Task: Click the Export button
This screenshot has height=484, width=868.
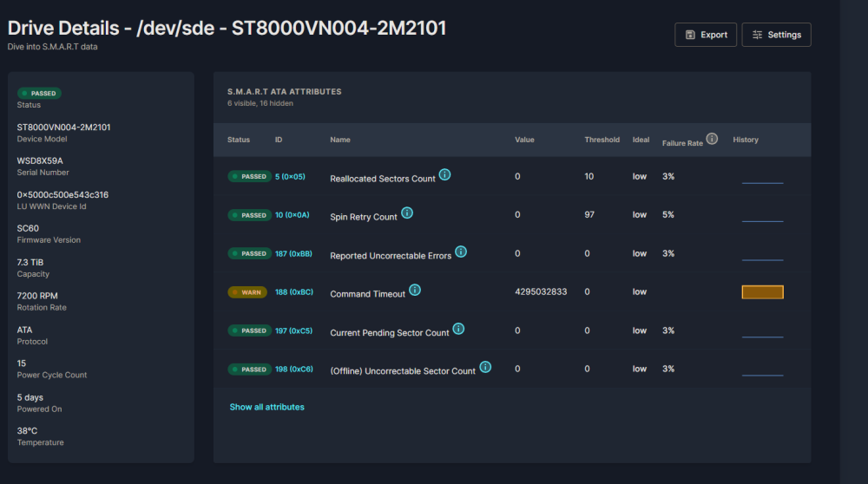Action: click(x=705, y=35)
